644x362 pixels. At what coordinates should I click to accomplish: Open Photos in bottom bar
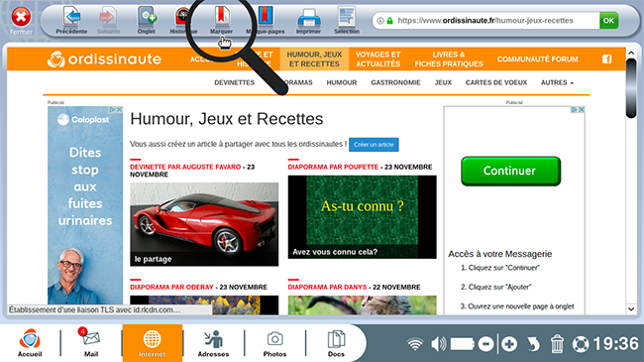pos(274,343)
